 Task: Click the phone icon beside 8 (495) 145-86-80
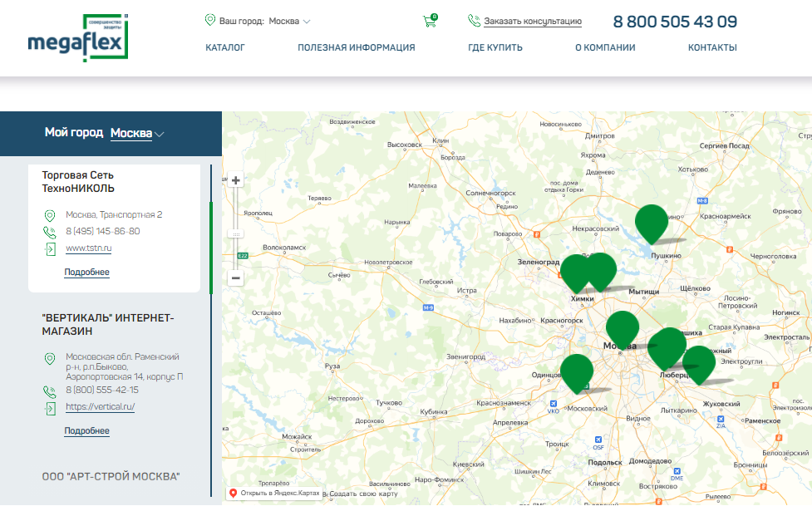[50, 232]
